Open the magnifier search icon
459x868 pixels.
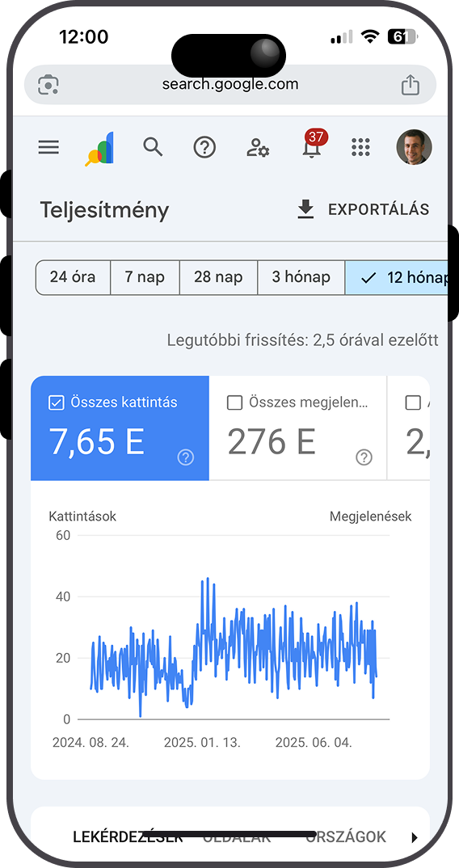click(153, 147)
